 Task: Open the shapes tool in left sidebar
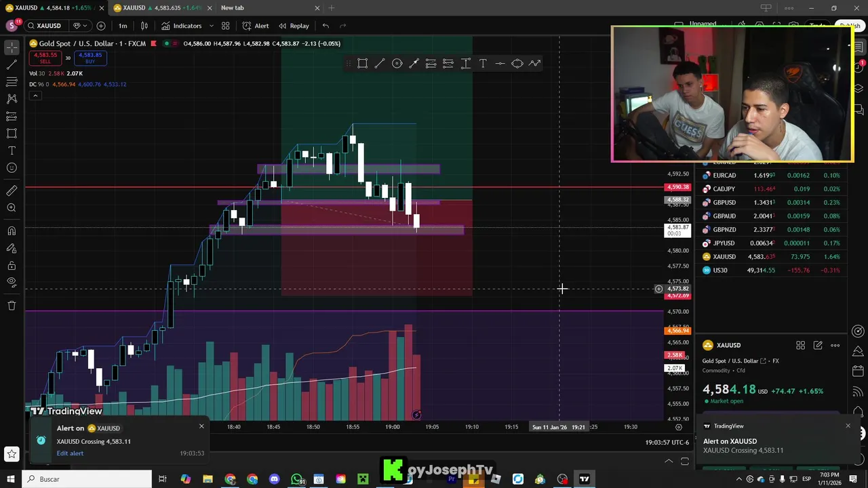12,134
